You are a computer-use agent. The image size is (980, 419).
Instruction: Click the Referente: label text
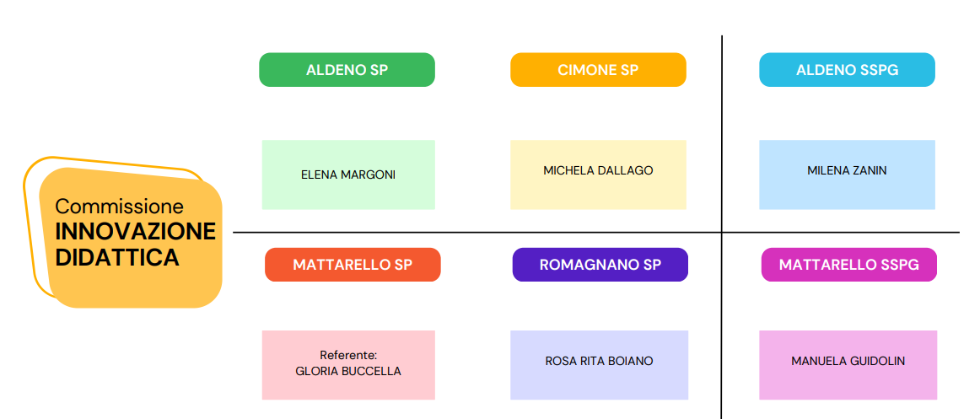348,355
